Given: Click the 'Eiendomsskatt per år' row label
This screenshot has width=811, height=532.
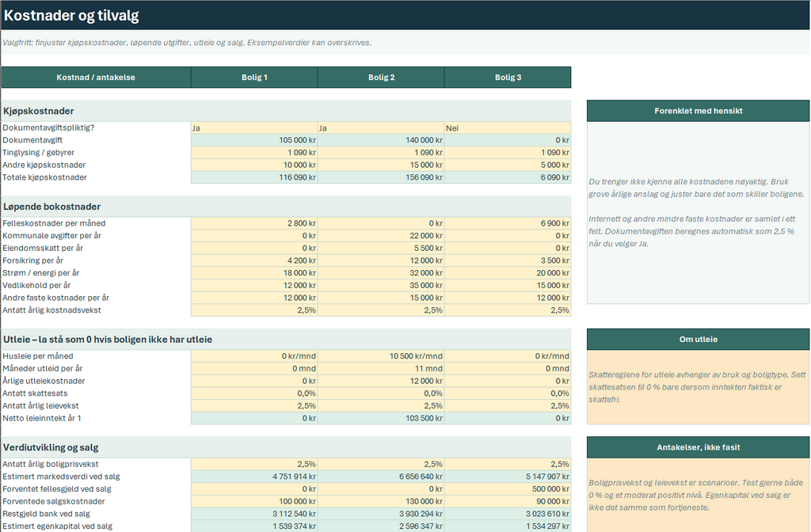Looking at the screenshot, I should (x=43, y=248).
